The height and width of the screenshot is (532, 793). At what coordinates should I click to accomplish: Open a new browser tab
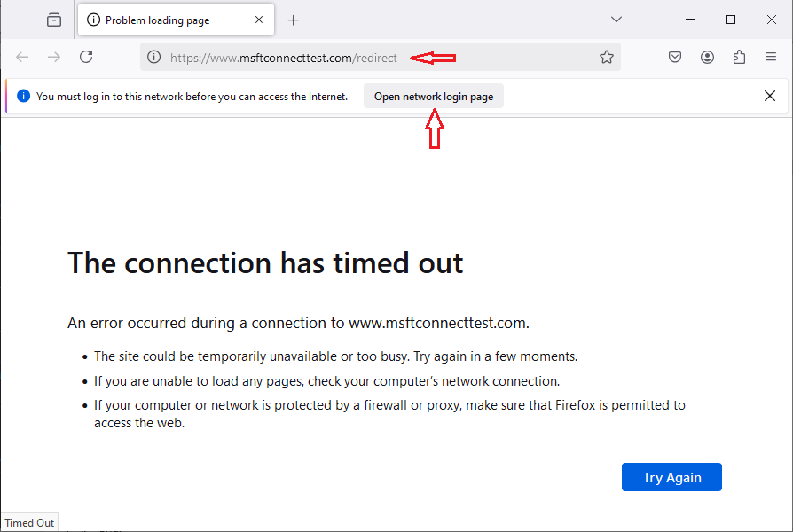293,19
